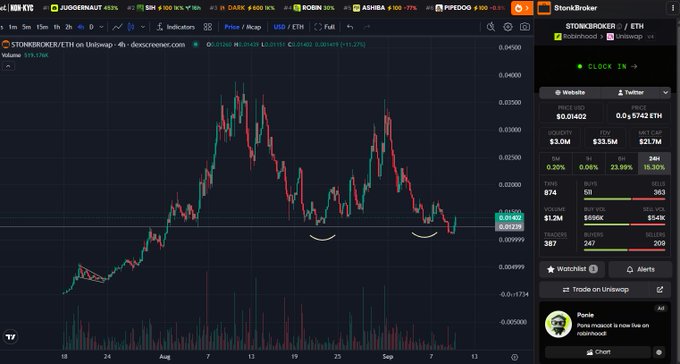Image resolution: width=680 pixels, height=364 pixels.
Task: Switch to the 24H stats tab
Action: [654, 163]
